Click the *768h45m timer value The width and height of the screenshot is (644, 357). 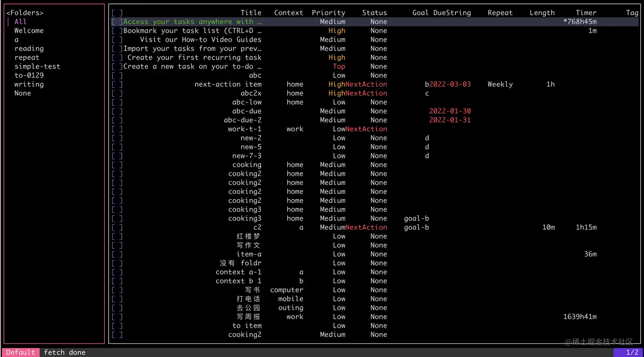[x=580, y=22]
